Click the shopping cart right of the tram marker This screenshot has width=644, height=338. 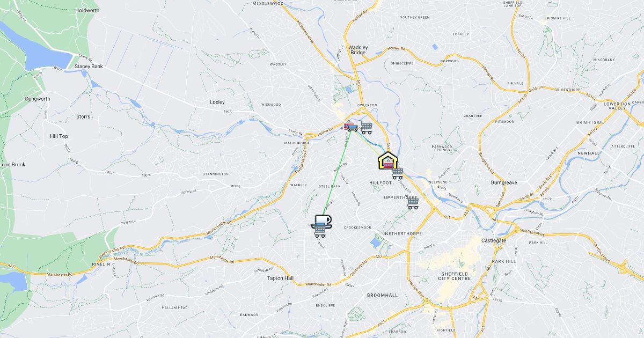(x=367, y=128)
